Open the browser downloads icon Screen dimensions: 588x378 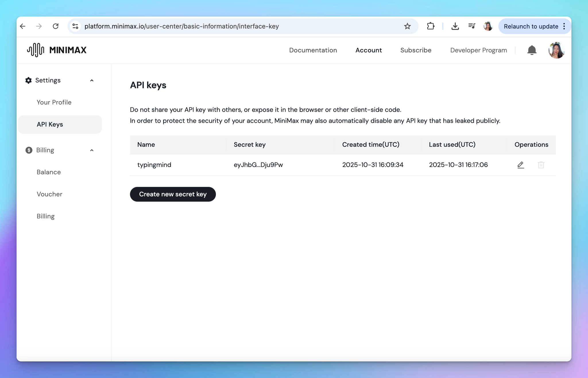(x=455, y=26)
